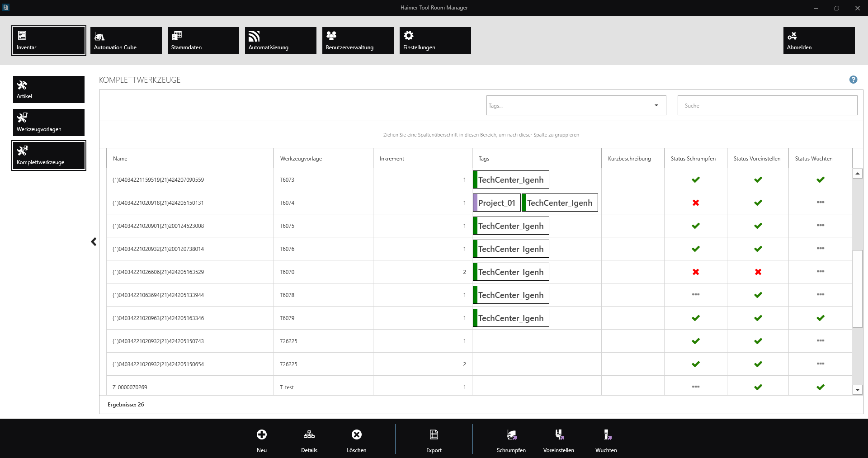Go to Automatisierung section
Viewport: 868px width, 458px height.
[281, 41]
